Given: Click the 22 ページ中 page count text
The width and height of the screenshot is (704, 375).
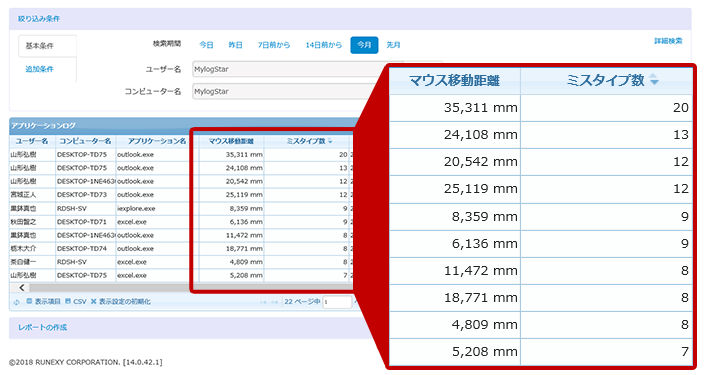Looking at the screenshot, I should [x=302, y=301].
